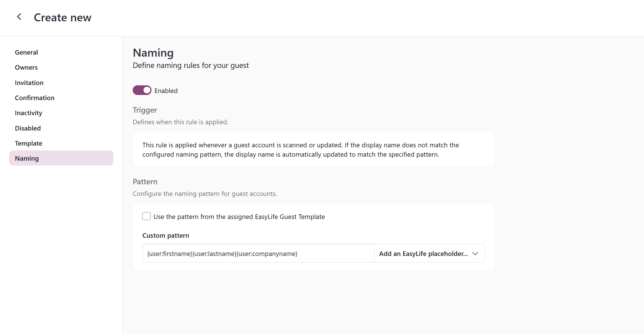Check Use pattern from EasyLife Guest Template

point(146,216)
